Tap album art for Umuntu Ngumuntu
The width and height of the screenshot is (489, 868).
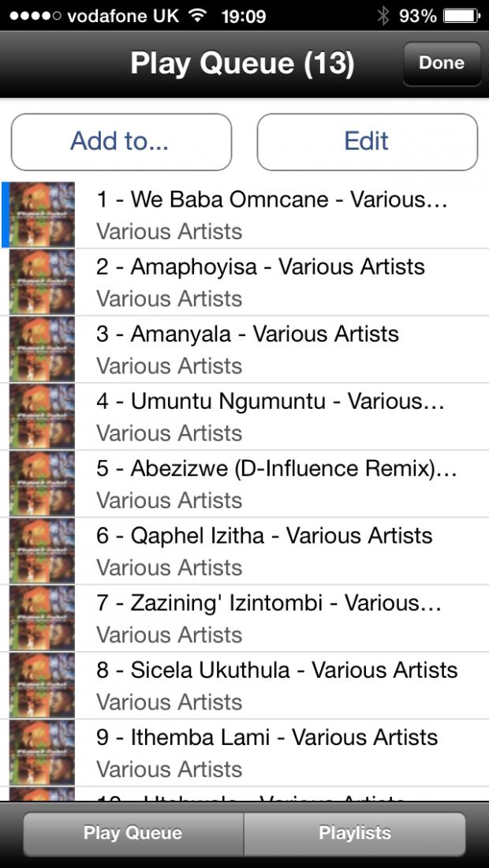click(42, 417)
